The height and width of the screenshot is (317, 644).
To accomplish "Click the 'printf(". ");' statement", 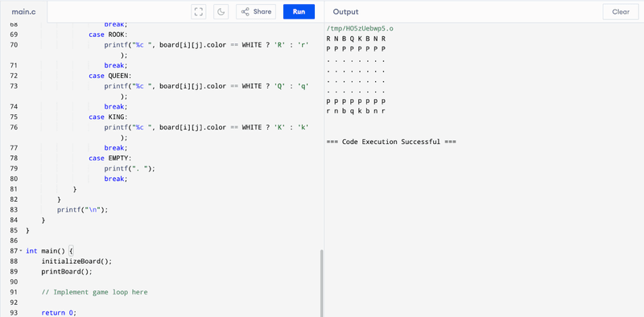I will (130, 168).
